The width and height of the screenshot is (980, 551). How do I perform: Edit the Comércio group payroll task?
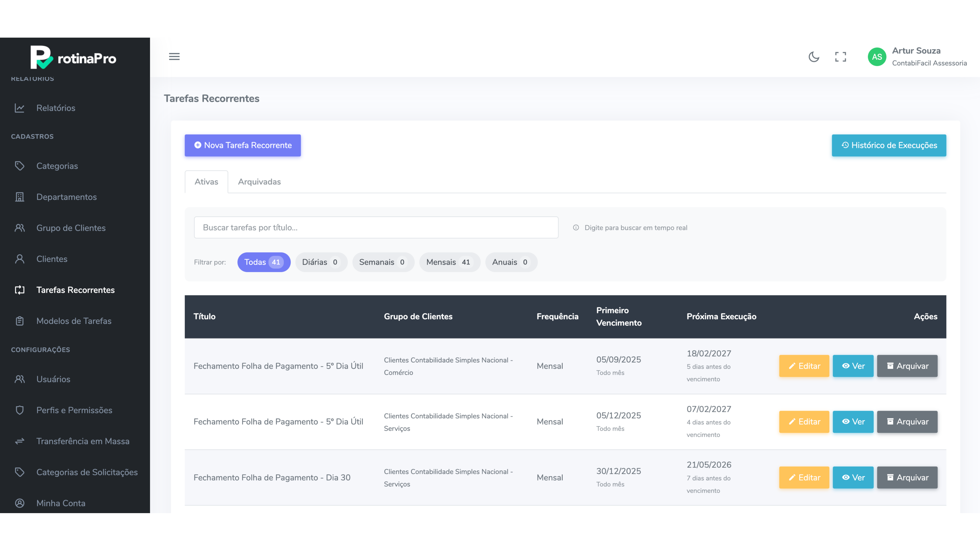pyautogui.click(x=804, y=366)
